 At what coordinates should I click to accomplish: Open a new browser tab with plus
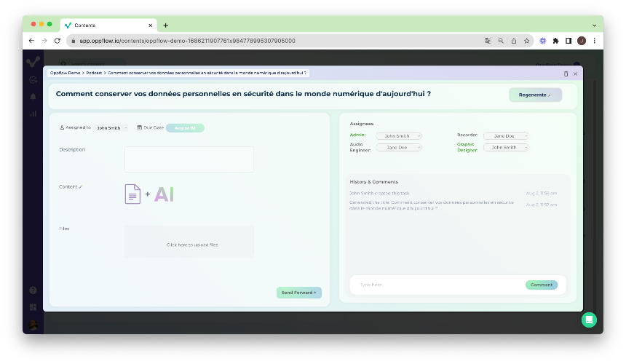click(x=166, y=25)
